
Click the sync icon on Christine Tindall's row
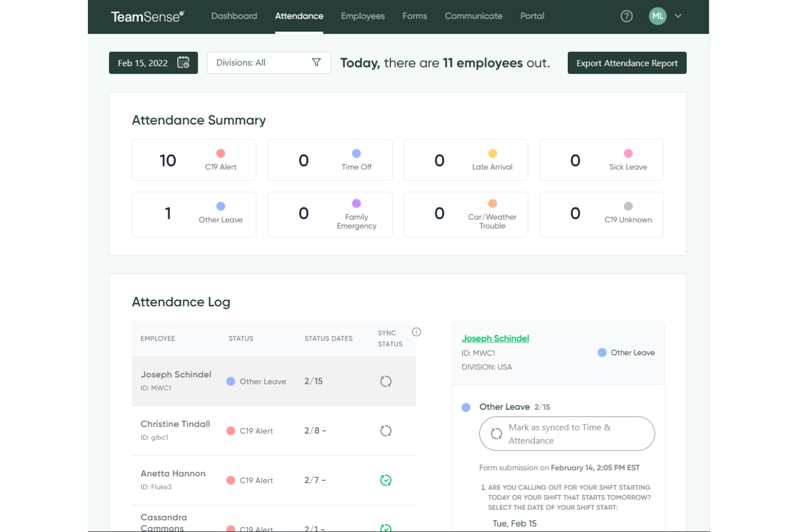click(386, 431)
